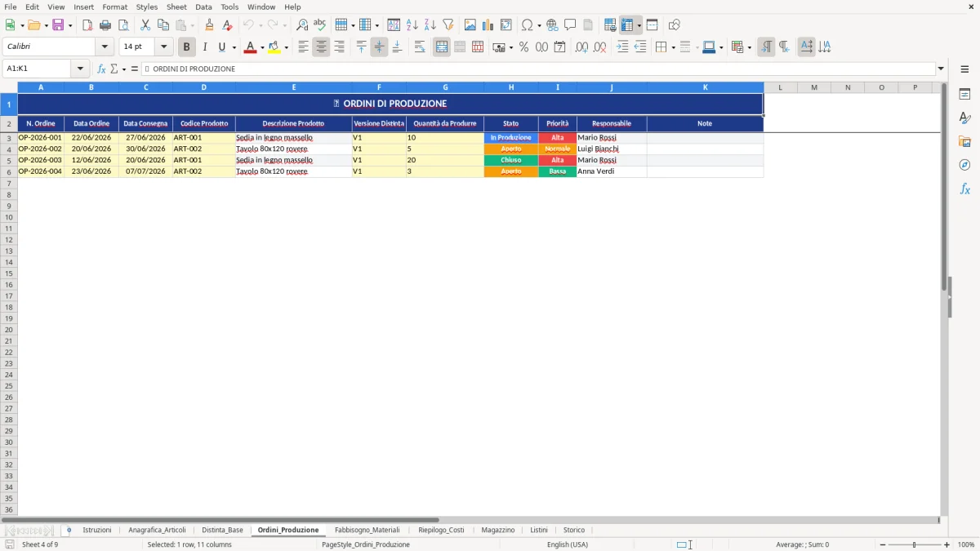980x551 pixels.
Task: Open Find & Replace
Action: (302, 24)
